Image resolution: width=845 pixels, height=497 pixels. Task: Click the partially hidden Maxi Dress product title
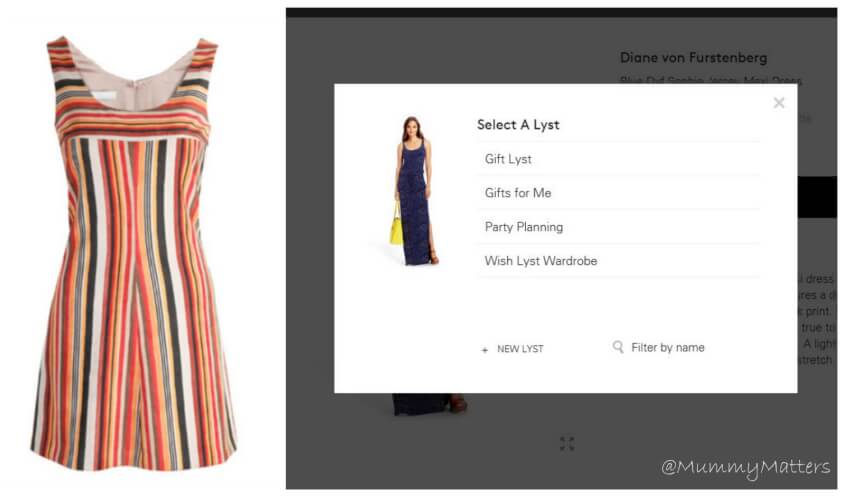710,80
